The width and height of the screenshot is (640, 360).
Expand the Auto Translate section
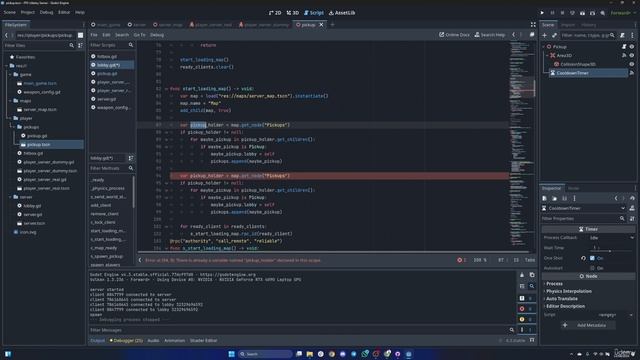(562, 299)
